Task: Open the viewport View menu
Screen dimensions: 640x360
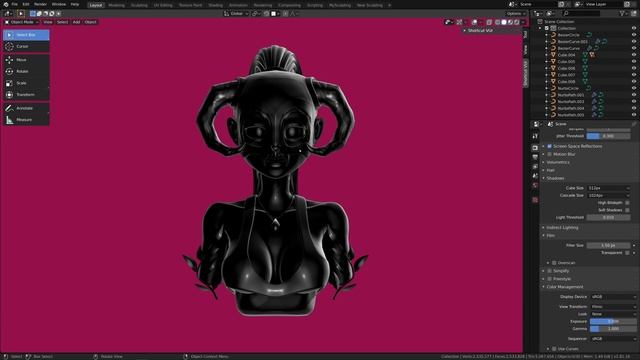Action: [x=48, y=22]
